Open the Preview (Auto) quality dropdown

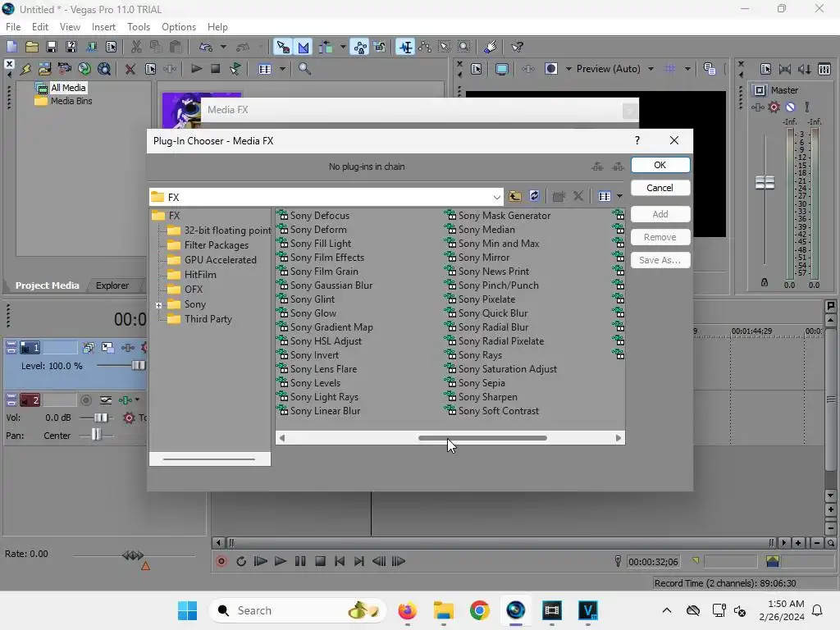tap(651, 69)
